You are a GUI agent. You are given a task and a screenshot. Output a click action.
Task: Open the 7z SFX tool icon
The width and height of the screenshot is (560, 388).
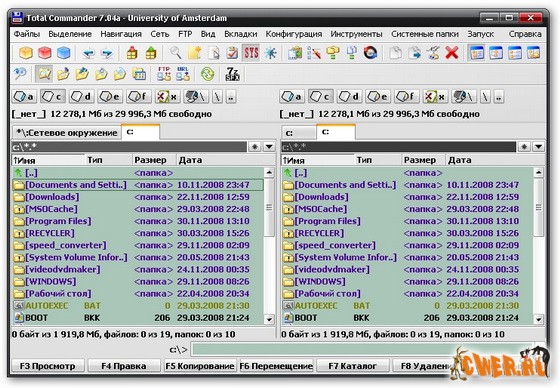pos(232,74)
